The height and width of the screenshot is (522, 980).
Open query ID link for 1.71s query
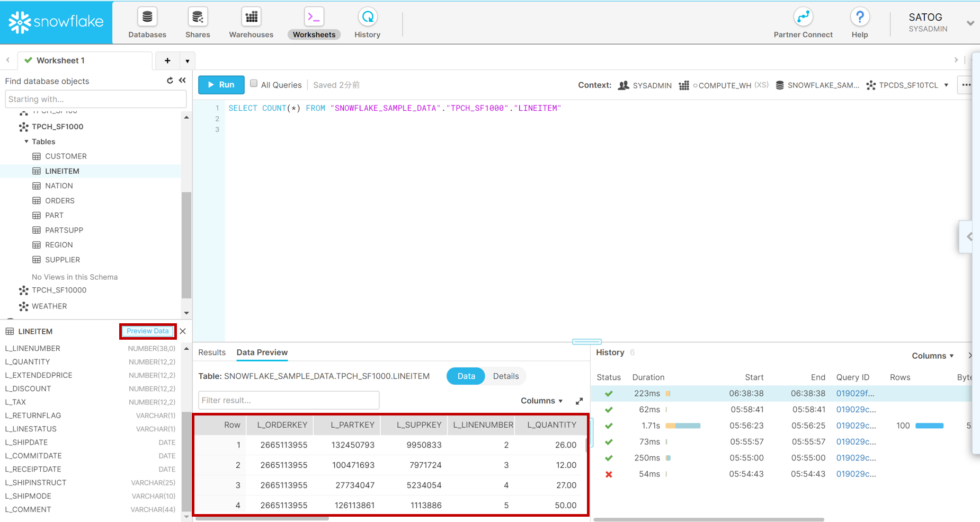click(x=856, y=426)
